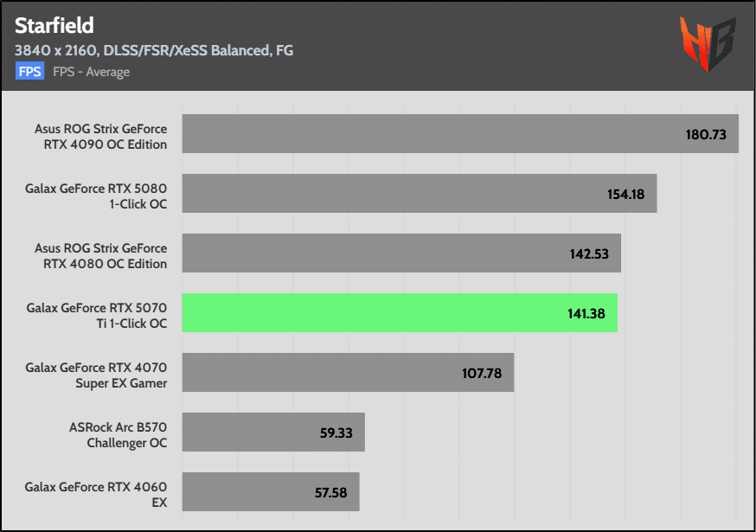This screenshot has height=532, width=756.
Task: Click the blue FPS badge
Action: tap(30, 72)
